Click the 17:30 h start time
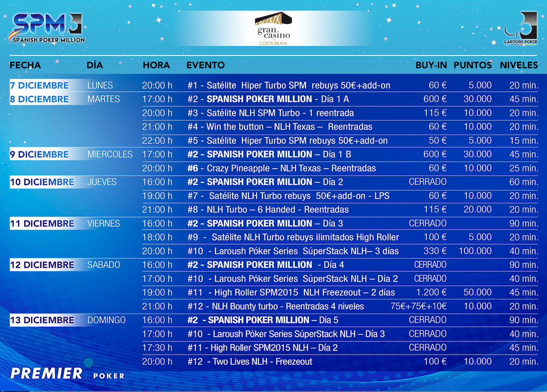Viewport: 547px width, 392px height. [x=157, y=348]
